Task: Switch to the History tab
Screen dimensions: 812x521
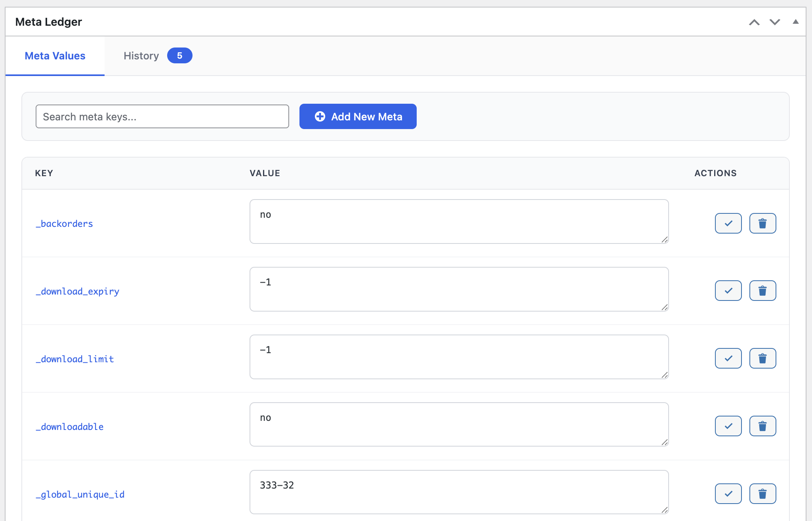Action: coord(141,55)
